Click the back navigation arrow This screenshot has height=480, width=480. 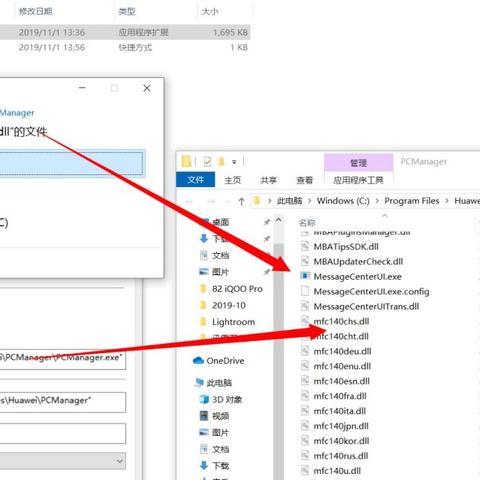point(189,201)
